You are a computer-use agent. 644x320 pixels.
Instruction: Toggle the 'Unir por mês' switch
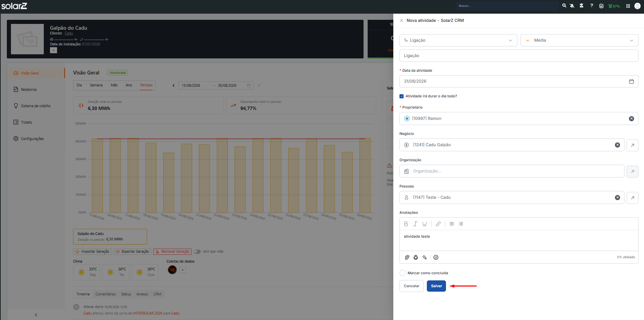[x=197, y=252]
